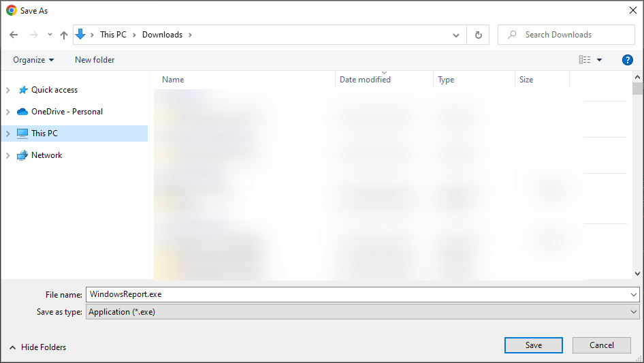The height and width of the screenshot is (363, 644).
Task: Click Hide Folders
Action: (x=38, y=347)
